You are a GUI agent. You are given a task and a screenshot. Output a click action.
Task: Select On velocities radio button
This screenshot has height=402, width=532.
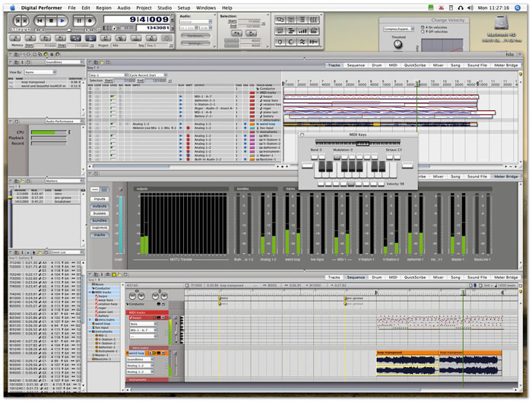pyautogui.click(x=423, y=27)
